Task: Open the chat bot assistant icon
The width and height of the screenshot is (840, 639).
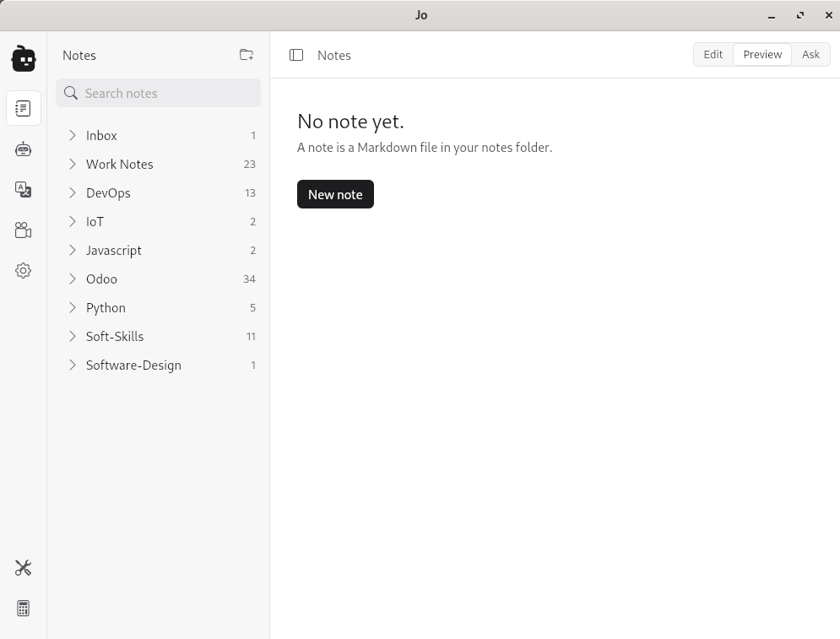Action: (23, 149)
